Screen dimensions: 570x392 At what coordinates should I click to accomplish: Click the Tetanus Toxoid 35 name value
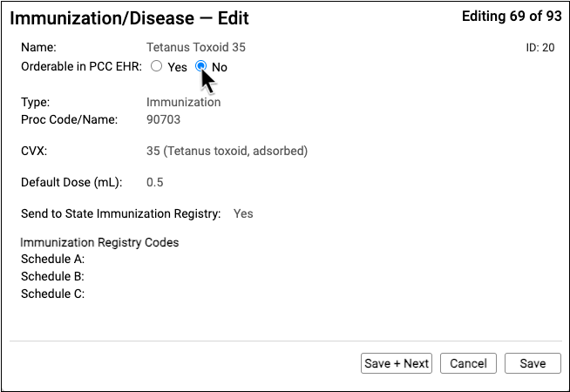coord(201,47)
